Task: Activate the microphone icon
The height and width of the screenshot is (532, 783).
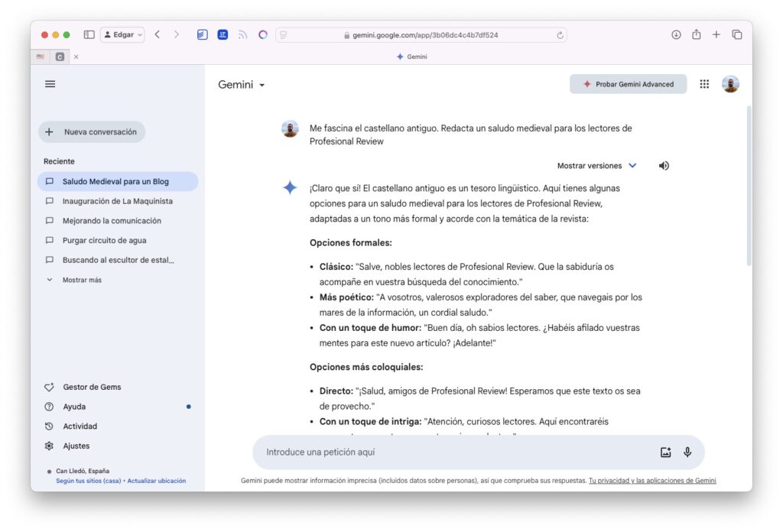Action: [x=687, y=453]
